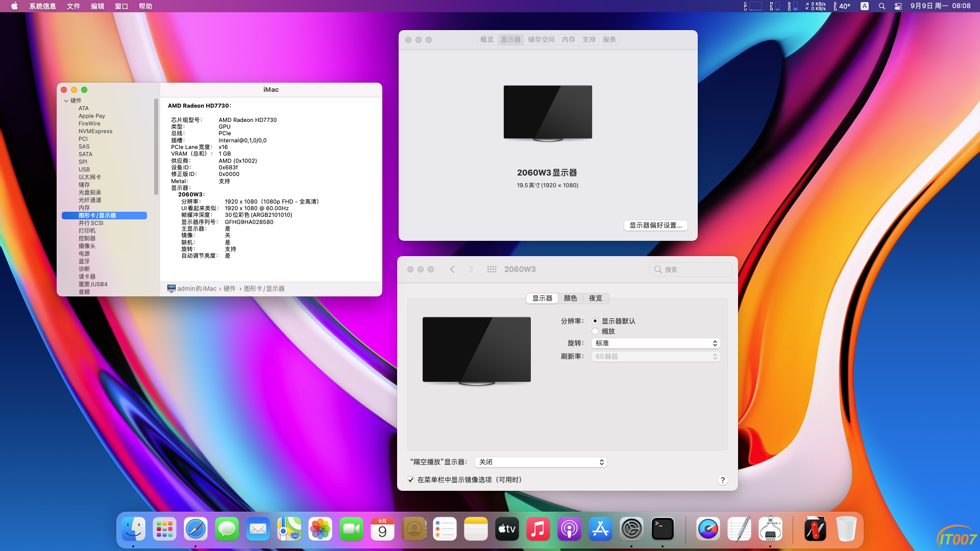Open Music app in the dock
Viewport: 980px width, 551px height.
538,529
